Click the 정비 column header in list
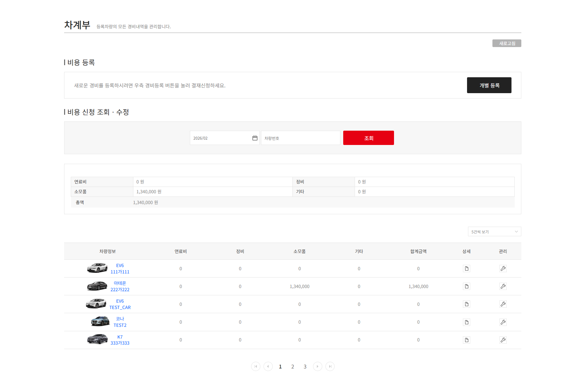The image size is (588, 378). [x=240, y=251]
